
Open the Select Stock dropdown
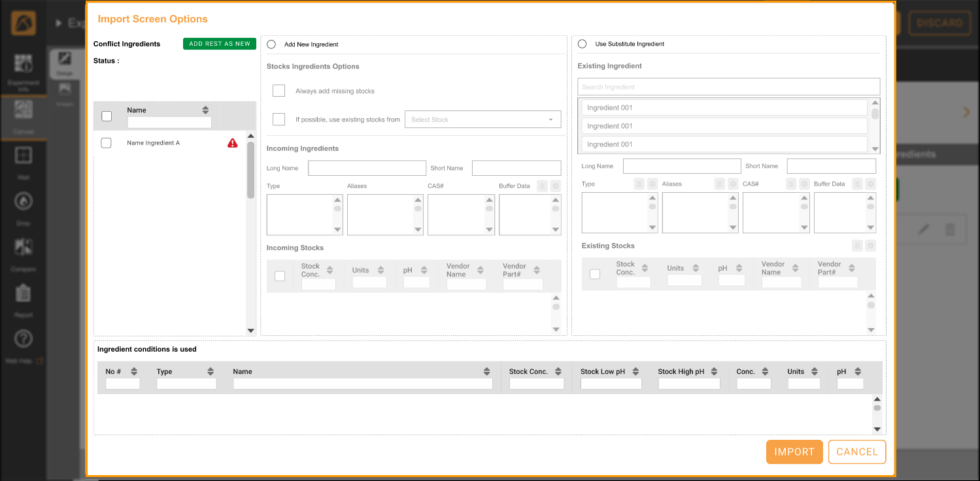(482, 119)
